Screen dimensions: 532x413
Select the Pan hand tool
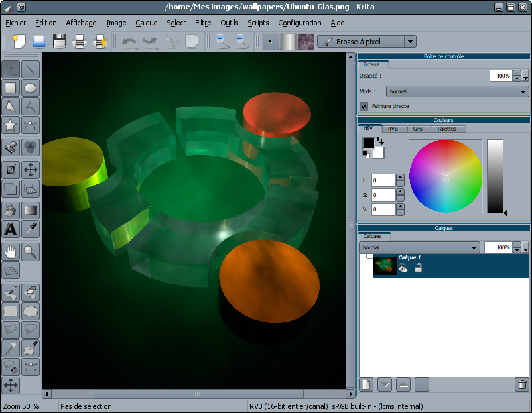pyautogui.click(x=11, y=252)
